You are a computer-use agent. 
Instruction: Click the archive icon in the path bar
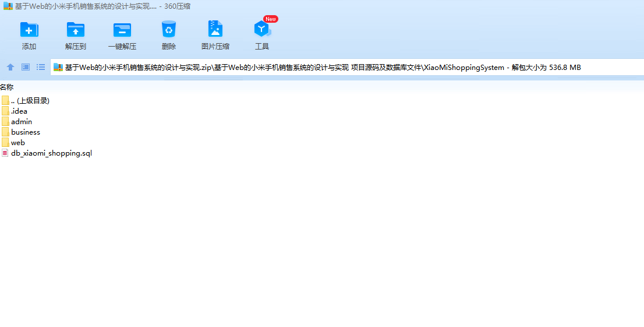(58, 67)
